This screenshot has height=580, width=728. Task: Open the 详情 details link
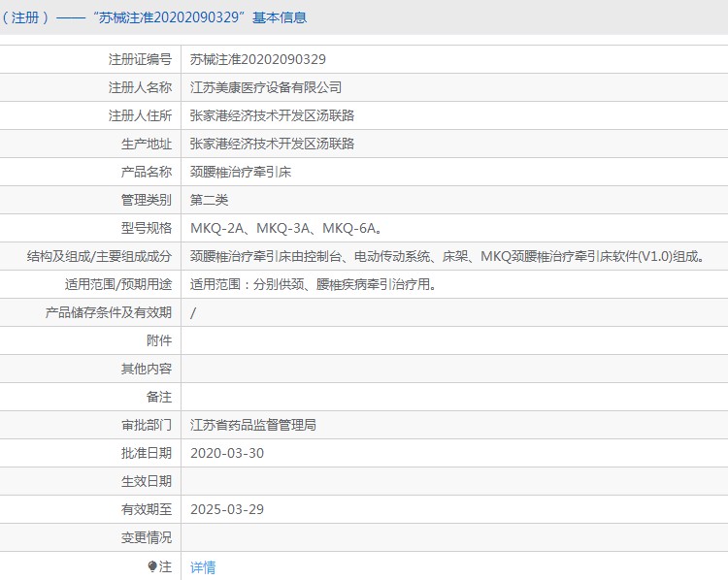203,567
